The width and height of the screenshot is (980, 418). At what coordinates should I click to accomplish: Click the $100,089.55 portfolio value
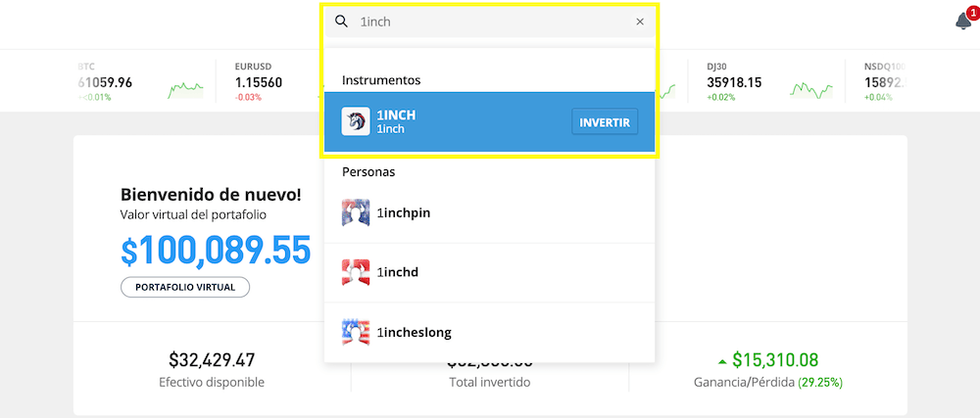point(216,251)
